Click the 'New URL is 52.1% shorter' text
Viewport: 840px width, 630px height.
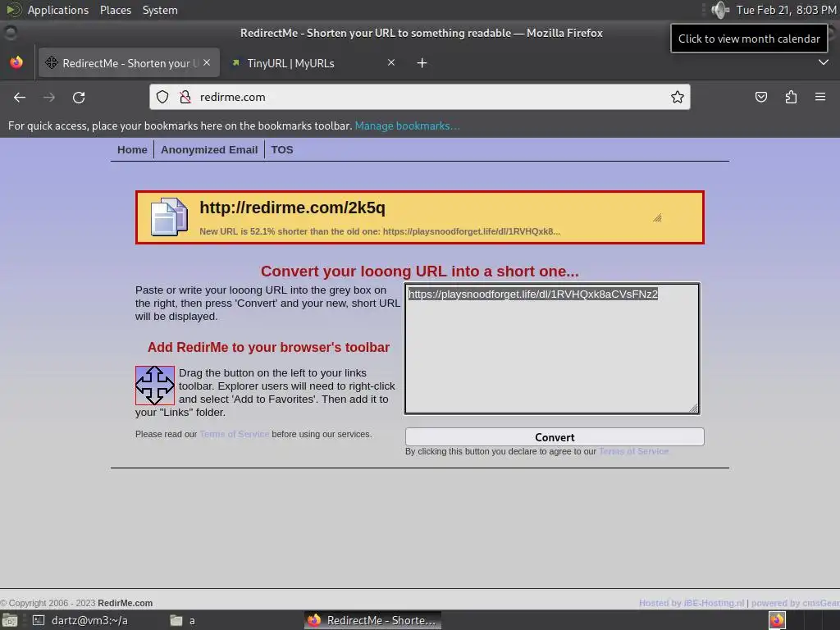coord(380,231)
